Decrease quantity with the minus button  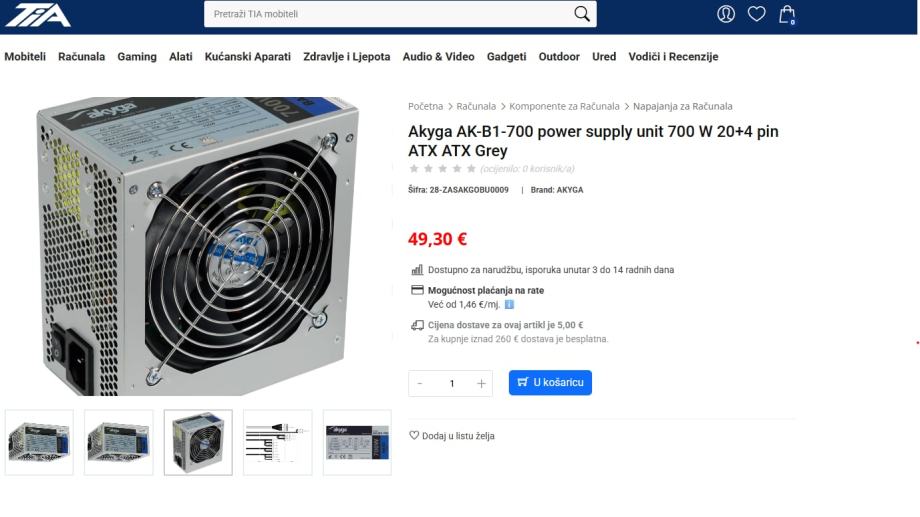click(420, 383)
